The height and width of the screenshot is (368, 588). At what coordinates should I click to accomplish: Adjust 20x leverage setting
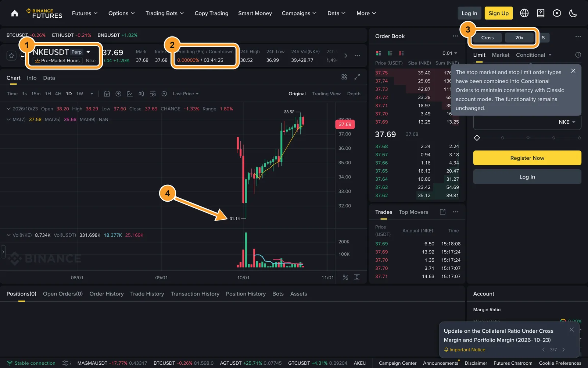(519, 38)
